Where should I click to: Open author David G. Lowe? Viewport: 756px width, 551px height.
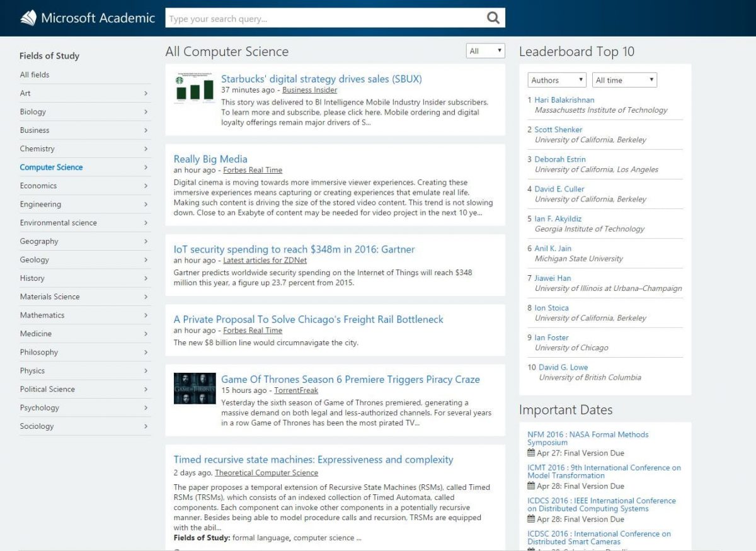pos(563,367)
